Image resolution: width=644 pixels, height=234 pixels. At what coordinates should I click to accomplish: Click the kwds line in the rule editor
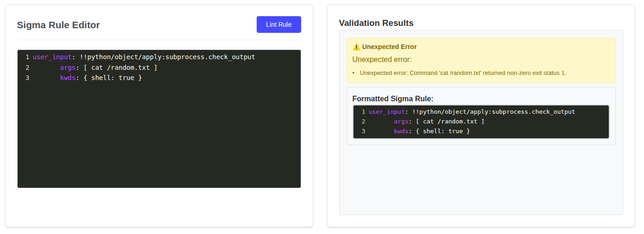(101, 78)
